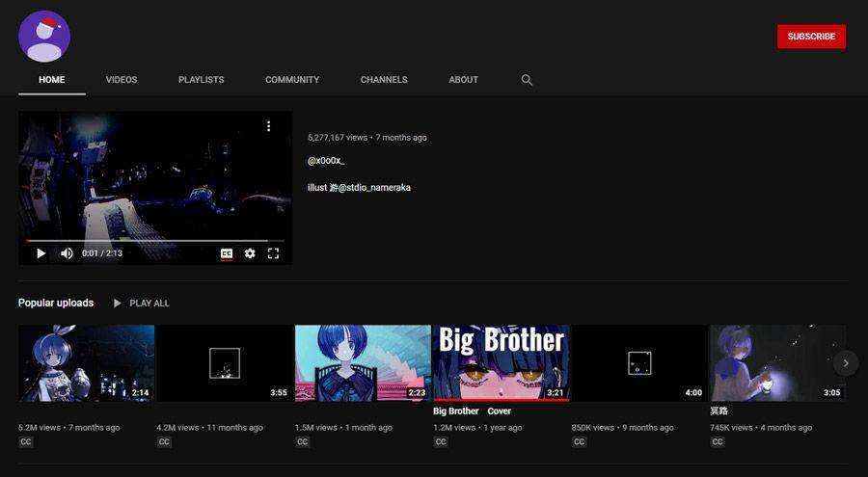The width and height of the screenshot is (868, 477).
Task: Open the Videos tab
Action: pyautogui.click(x=122, y=80)
